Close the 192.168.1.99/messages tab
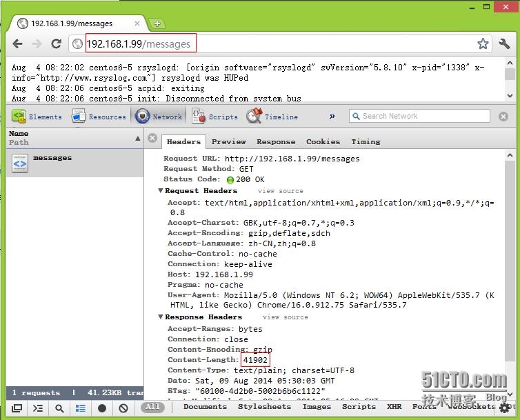This screenshot has width=520, height=420. (137, 23)
